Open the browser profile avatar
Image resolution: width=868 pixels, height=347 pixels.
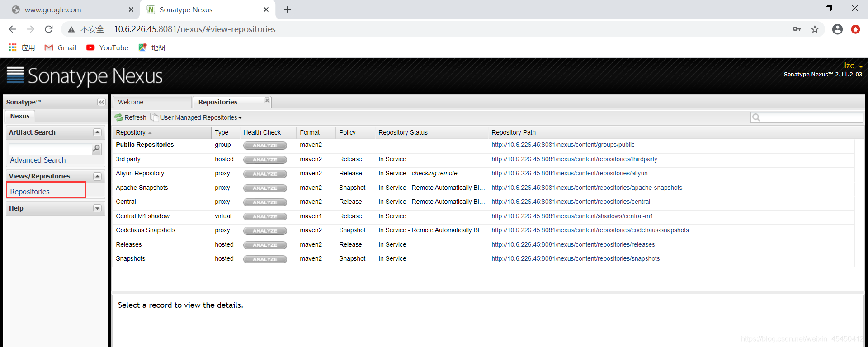(x=837, y=29)
